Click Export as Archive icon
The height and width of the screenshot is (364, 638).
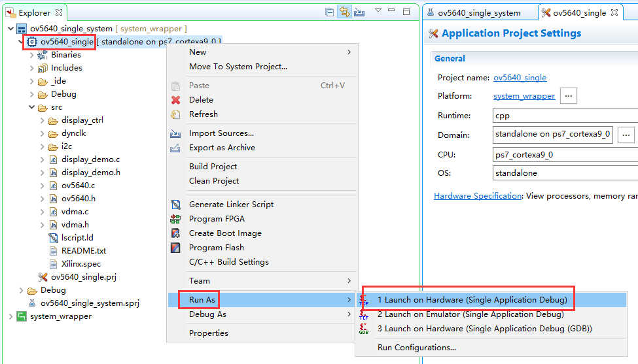(x=175, y=148)
